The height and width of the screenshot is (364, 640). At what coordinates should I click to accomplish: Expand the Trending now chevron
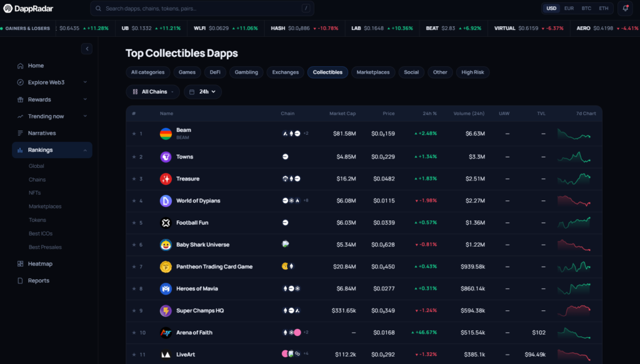85,116
